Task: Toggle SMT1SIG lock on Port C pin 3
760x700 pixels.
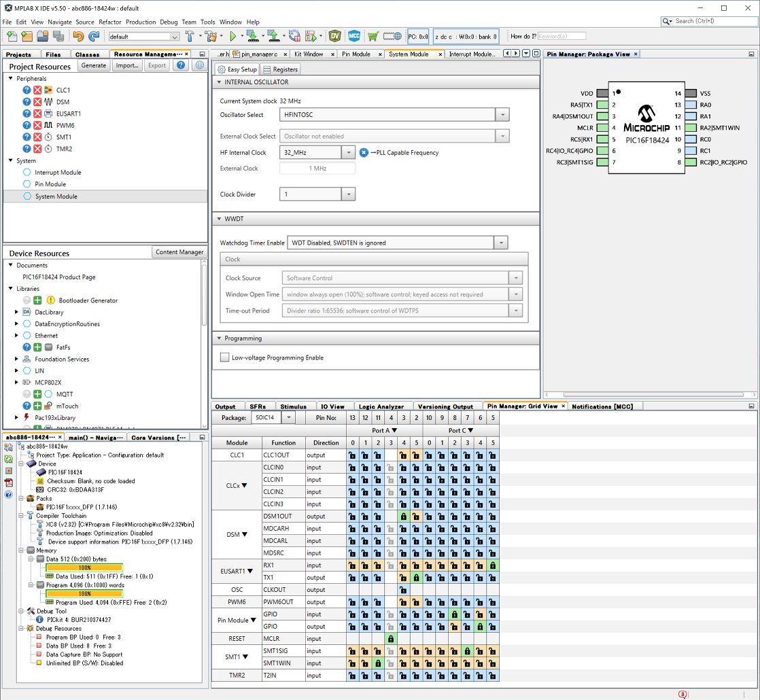Action: 467,651
